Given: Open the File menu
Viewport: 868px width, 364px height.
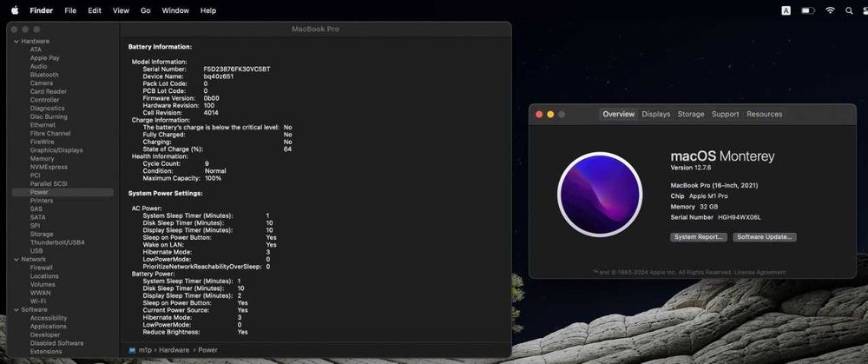Looking at the screenshot, I should [70, 10].
